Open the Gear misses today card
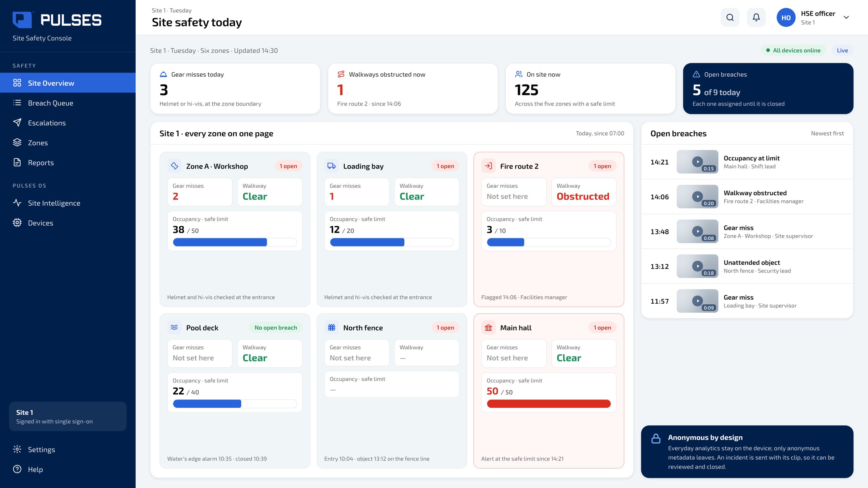Screen dimensions: 868x488 coord(235,89)
